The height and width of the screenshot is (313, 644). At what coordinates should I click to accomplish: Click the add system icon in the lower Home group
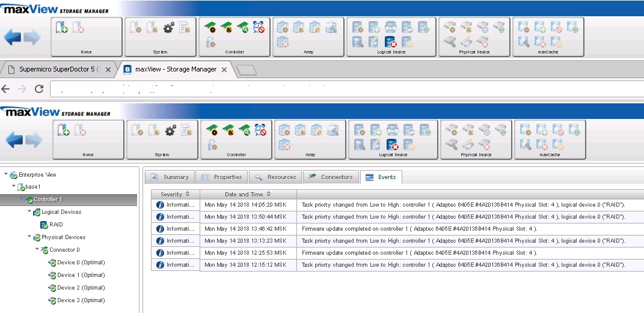(63, 130)
